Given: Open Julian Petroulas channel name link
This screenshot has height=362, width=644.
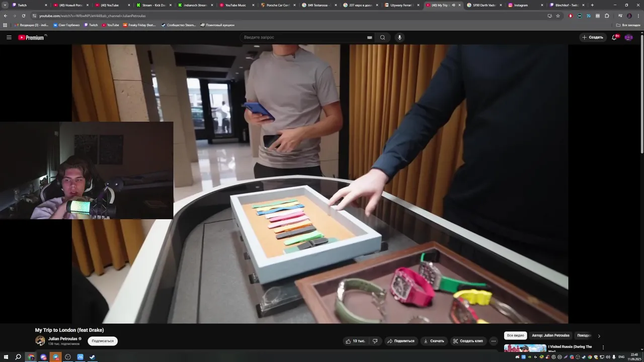Looking at the screenshot, I should [63, 338].
